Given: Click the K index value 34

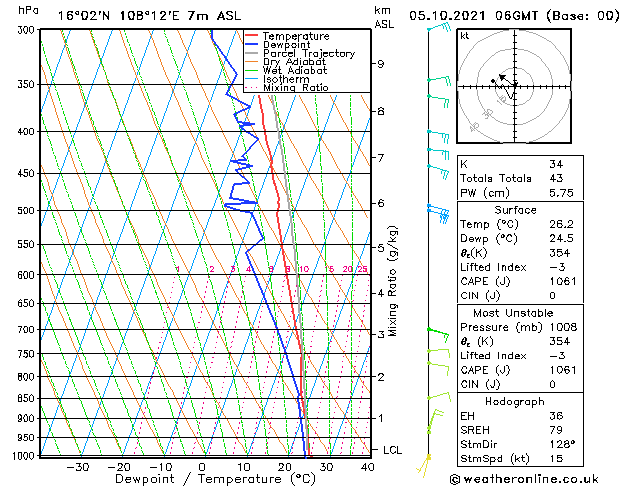Looking at the screenshot, I should pyautogui.click(x=556, y=164).
